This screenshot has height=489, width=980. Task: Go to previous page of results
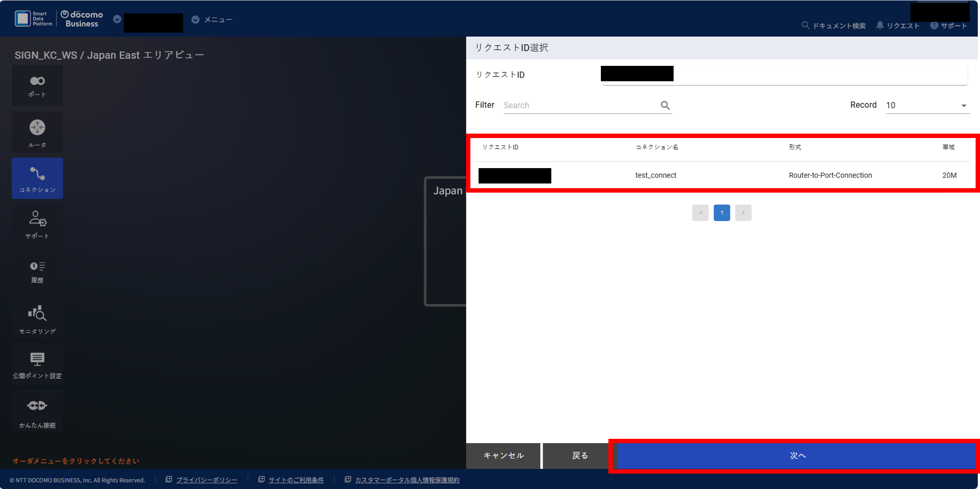click(700, 213)
